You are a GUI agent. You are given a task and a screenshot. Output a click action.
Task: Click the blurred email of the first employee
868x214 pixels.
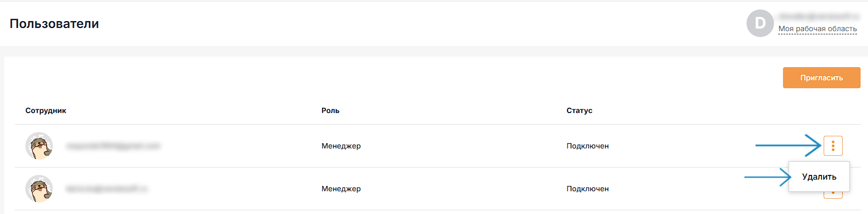tap(113, 146)
